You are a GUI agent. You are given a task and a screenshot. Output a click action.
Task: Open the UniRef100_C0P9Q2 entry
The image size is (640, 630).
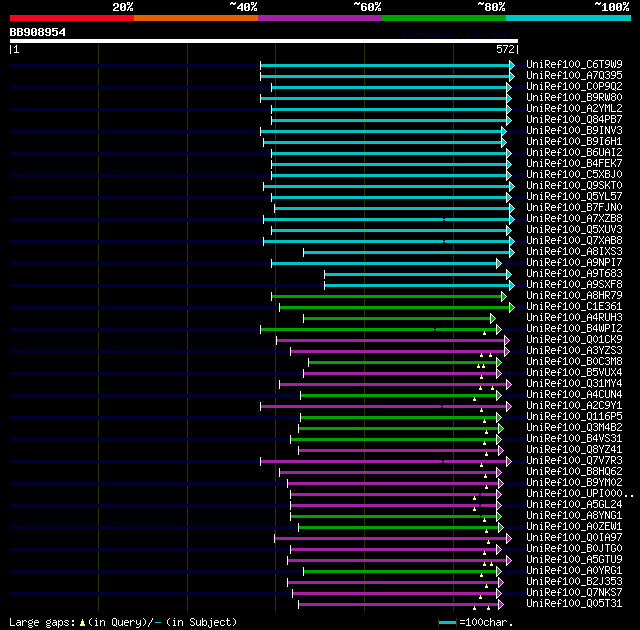tap(574, 87)
